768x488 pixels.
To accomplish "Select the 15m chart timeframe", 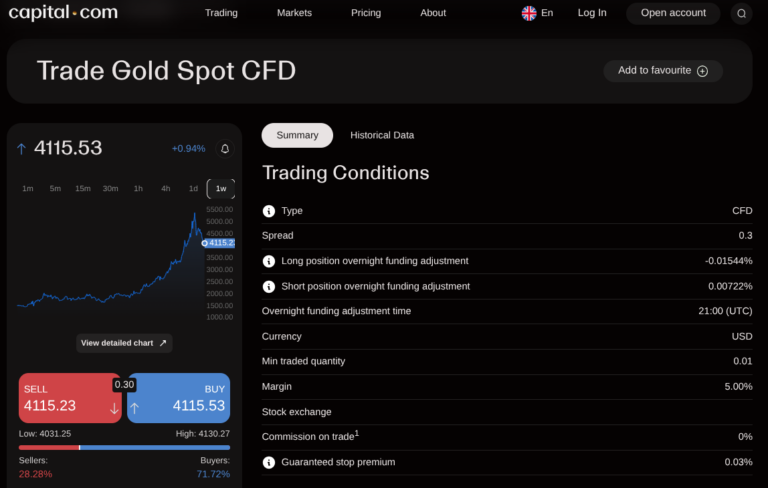I will pos(83,189).
